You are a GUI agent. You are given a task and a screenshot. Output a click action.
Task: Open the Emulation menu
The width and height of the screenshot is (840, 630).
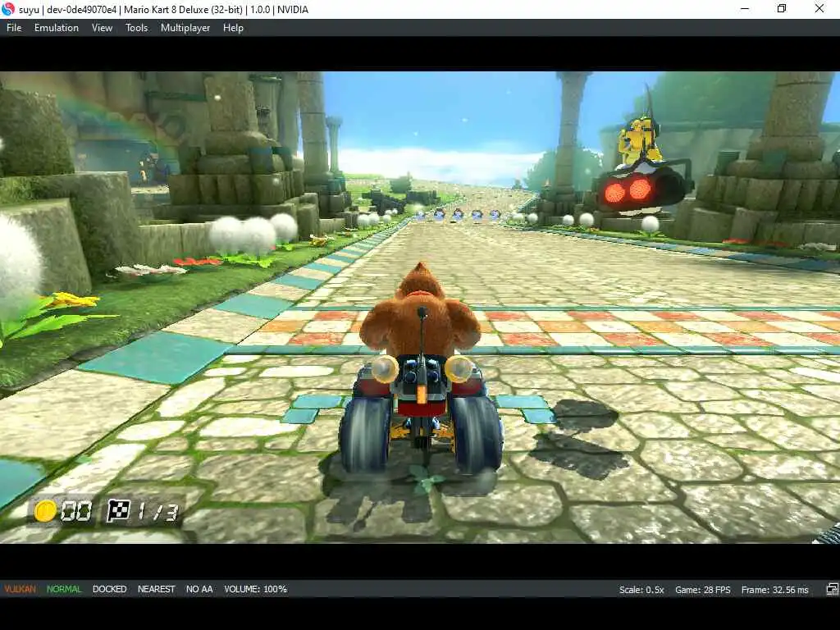57,28
